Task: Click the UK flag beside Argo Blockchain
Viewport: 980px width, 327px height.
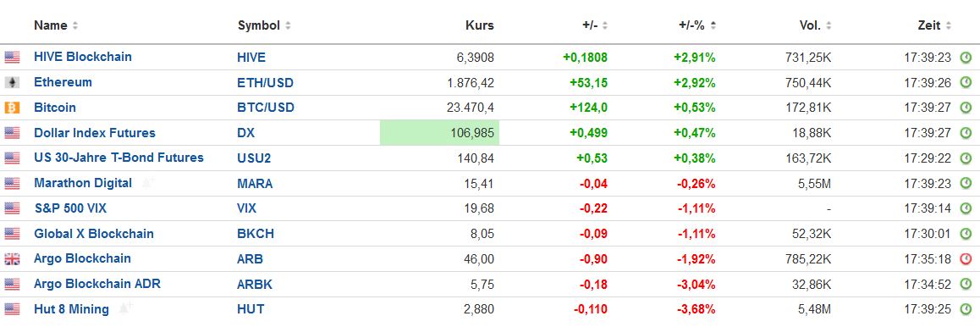Action: tap(12, 259)
